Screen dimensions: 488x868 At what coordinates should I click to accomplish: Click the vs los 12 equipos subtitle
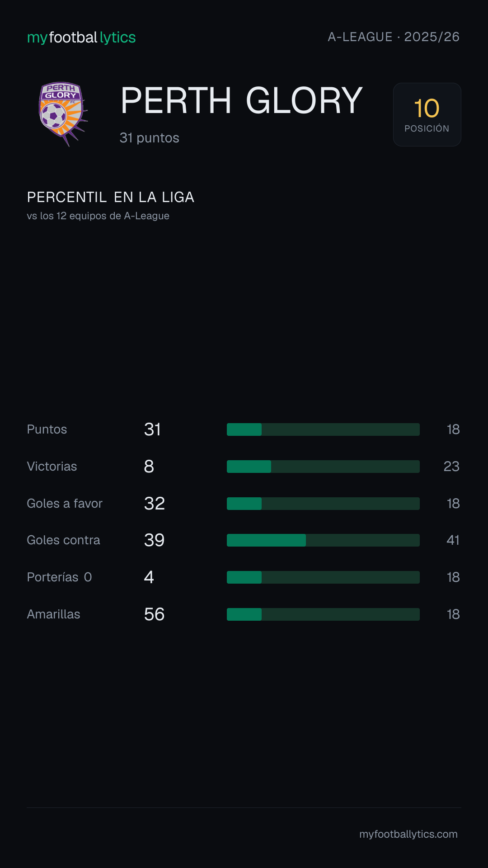pos(98,216)
